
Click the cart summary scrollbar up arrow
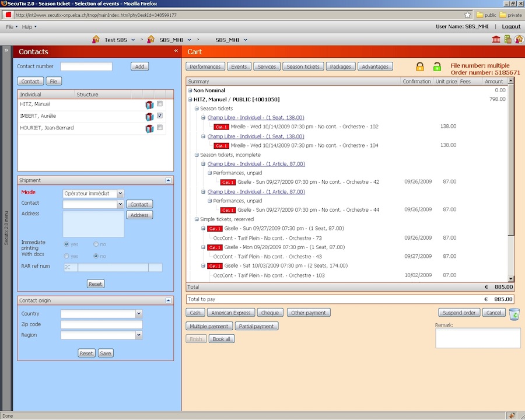[510, 80]
